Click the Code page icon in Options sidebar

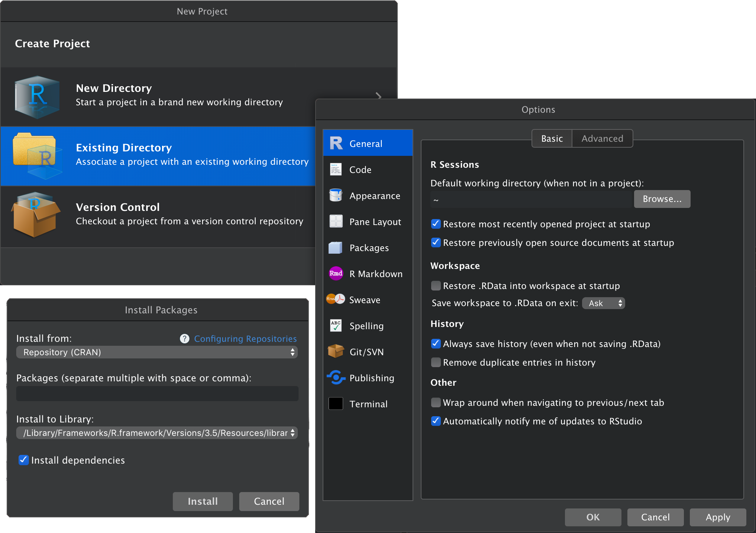[x=336, y=169]
